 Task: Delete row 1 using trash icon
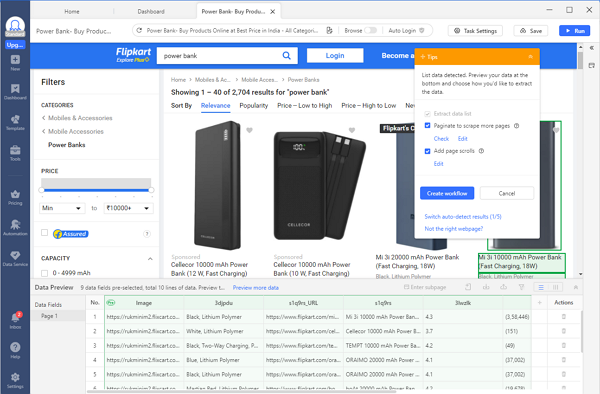tap(564, 317)
